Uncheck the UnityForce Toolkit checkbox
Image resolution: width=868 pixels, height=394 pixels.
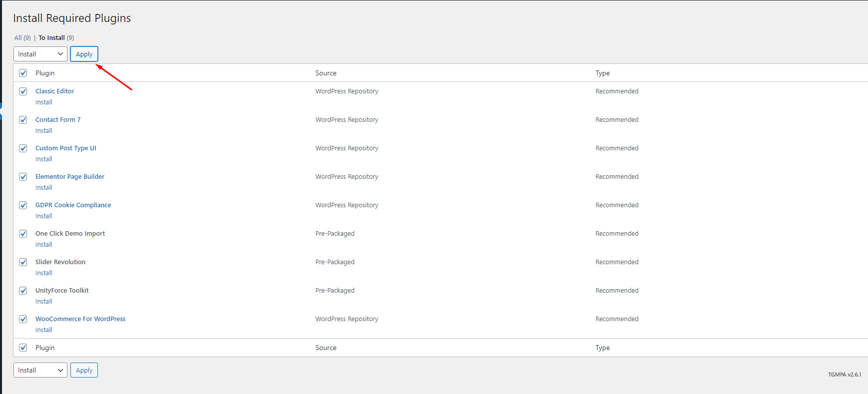[x=23, y=291]
